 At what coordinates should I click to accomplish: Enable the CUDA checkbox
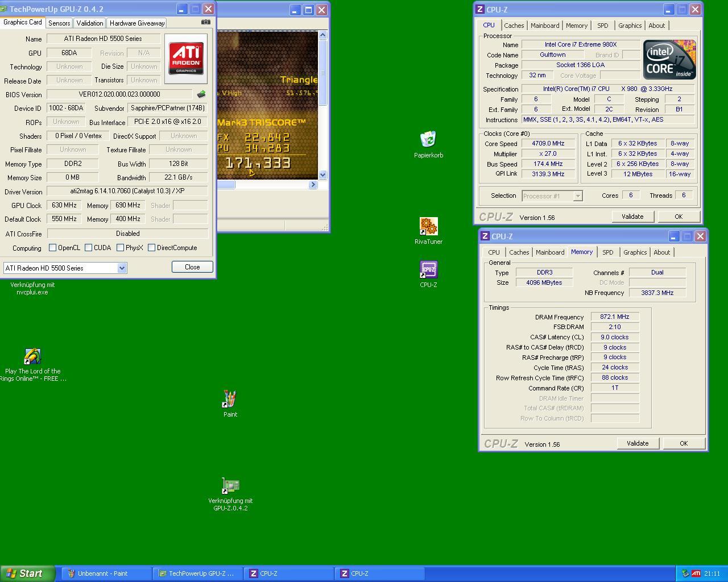88,248
